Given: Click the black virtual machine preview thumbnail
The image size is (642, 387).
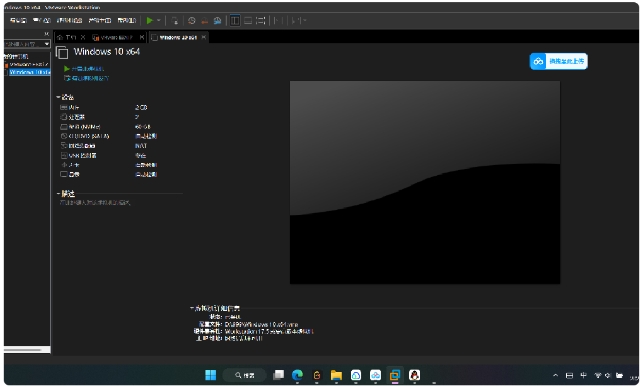Looking at the screenshot, I should click(x=425, y=182).
